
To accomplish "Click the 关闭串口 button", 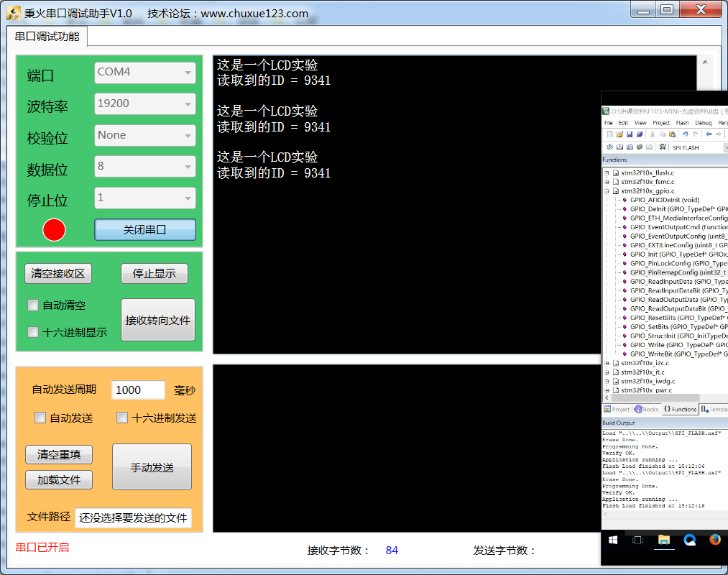I will tap(145, 230).
